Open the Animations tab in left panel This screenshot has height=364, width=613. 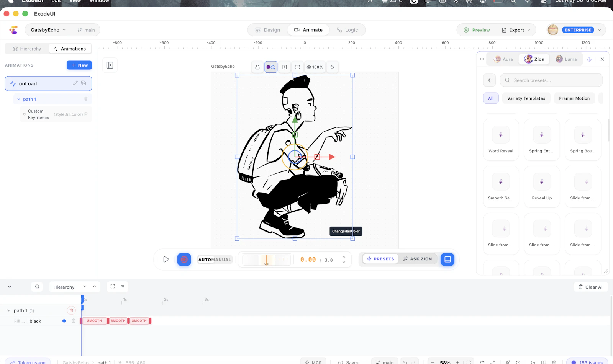[70, 49]
